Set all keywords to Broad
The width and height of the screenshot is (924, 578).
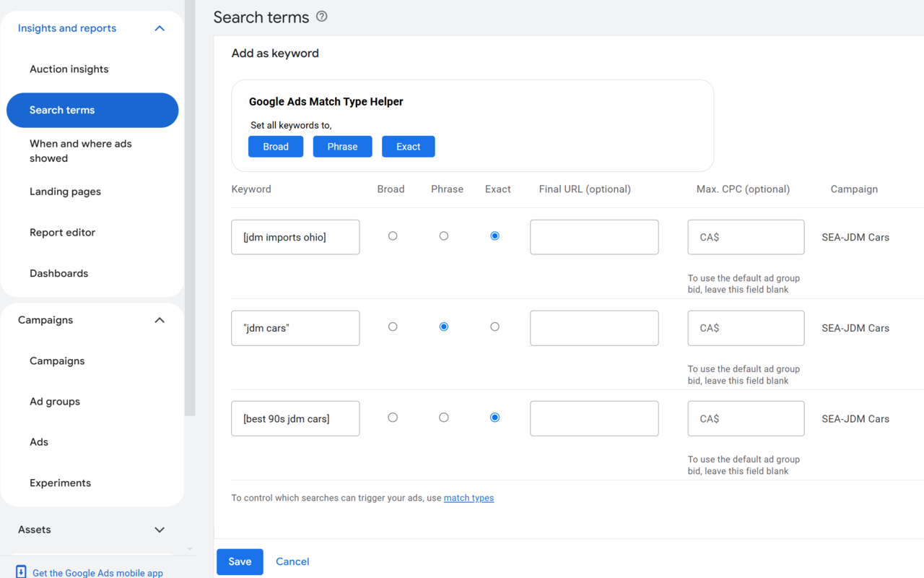pyautogui.click(x=276, y=146)
